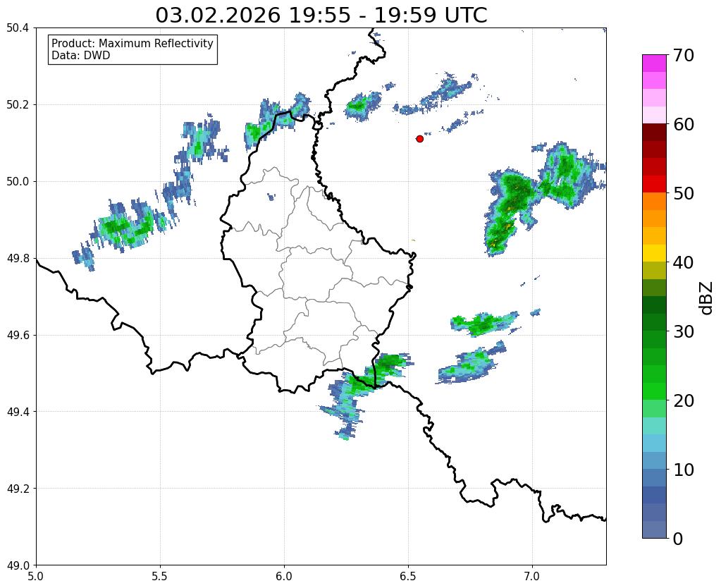Click latitude tick label "49.2"
Screen dimensions: 721x588
18,489
